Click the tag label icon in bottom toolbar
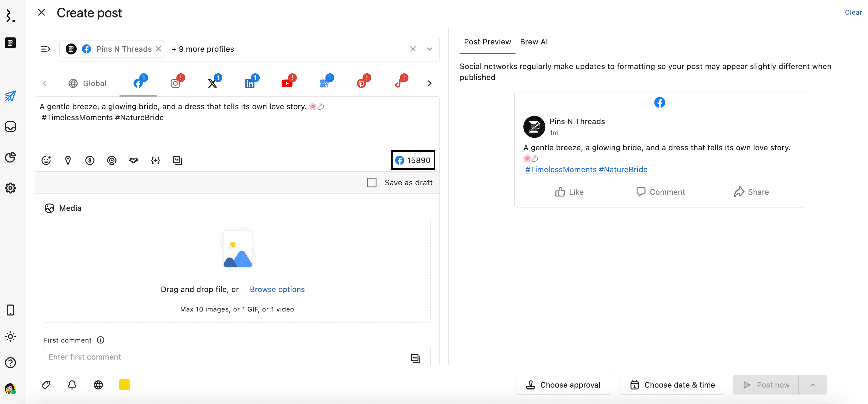868x404 pixels. click(x=46, y=385)
